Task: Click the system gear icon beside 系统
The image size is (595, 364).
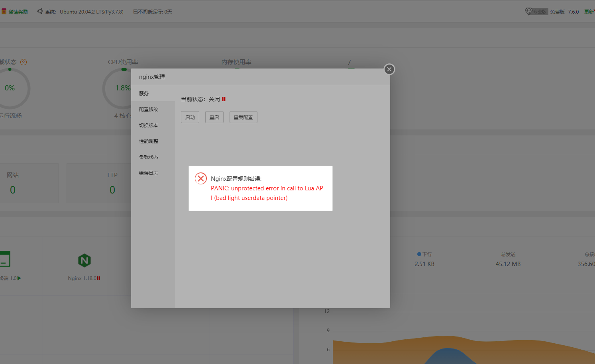Action: click(40, 11)
